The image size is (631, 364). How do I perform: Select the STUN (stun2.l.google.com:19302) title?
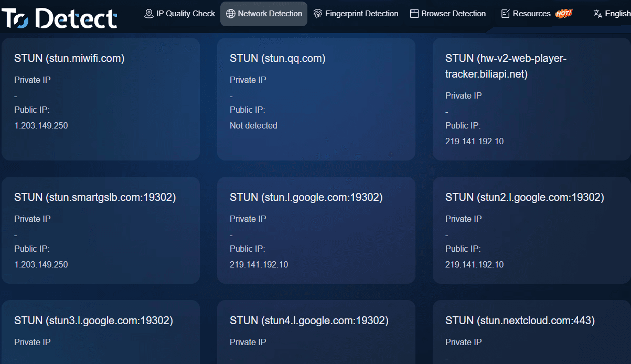tap(525, 197)
